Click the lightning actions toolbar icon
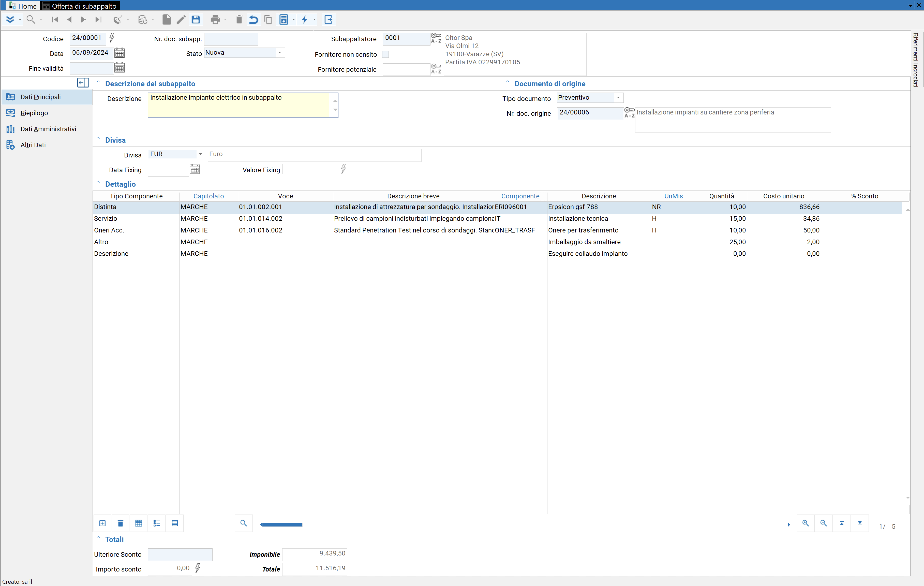Image resolution: width=924 pixels, height=586 pixels. 305,20
